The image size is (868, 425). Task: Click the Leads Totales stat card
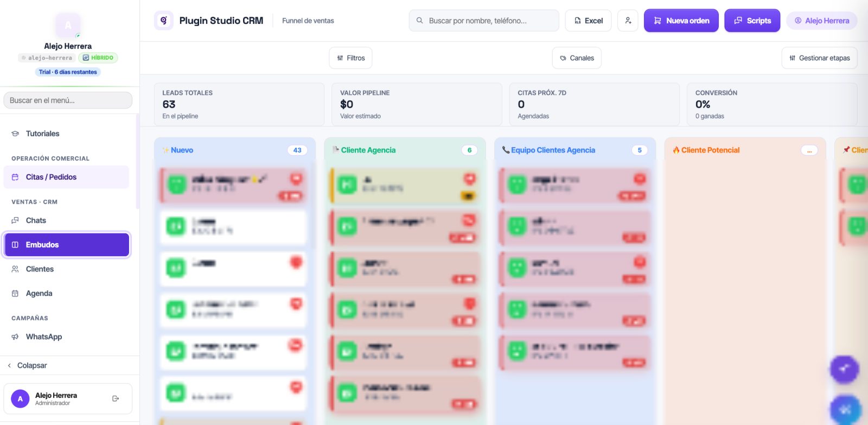pyautogui.click(x=239, y=104)
